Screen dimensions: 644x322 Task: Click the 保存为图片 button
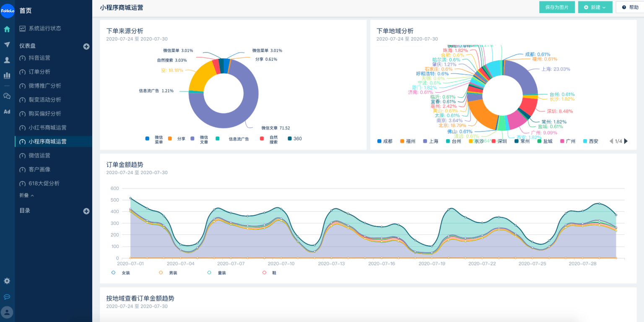557,7
